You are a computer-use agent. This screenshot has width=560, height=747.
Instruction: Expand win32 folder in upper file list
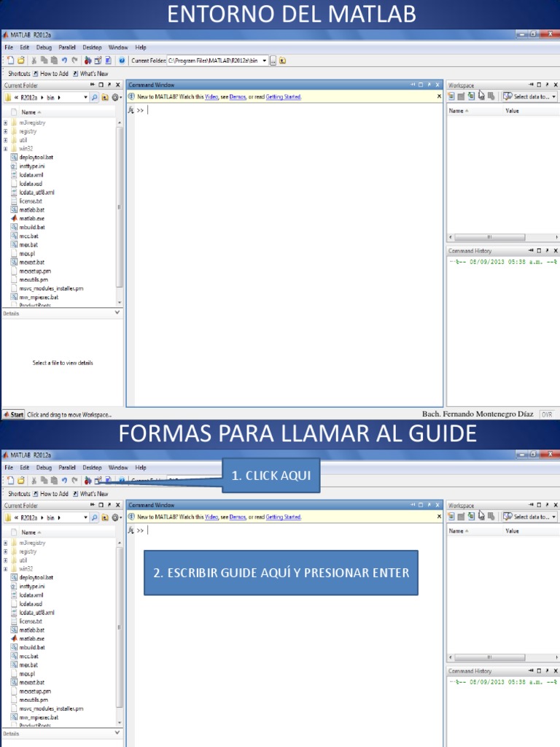pos(5,149)
